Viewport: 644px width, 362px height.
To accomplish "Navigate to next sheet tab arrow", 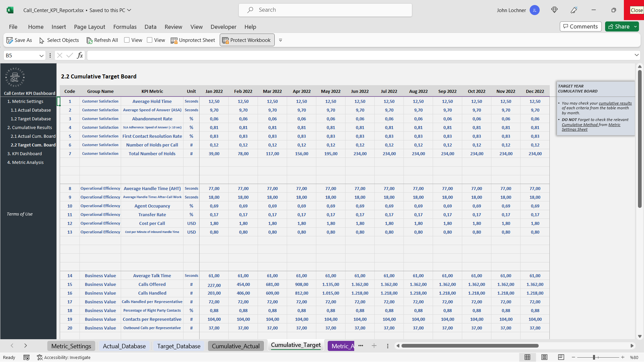I will 25,346.
